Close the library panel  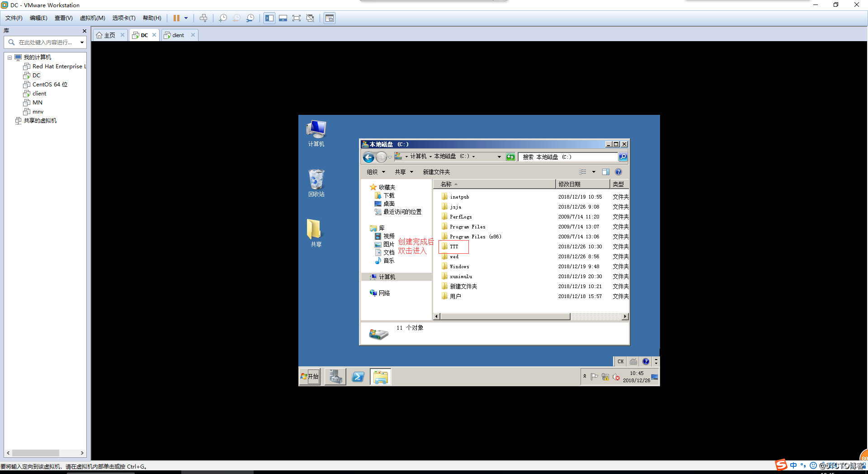click(x=84, y=31)
